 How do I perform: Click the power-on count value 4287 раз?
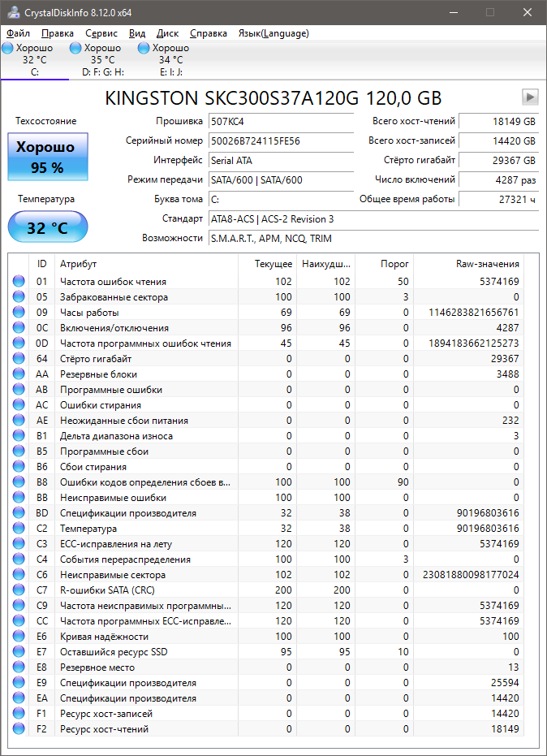499,179
